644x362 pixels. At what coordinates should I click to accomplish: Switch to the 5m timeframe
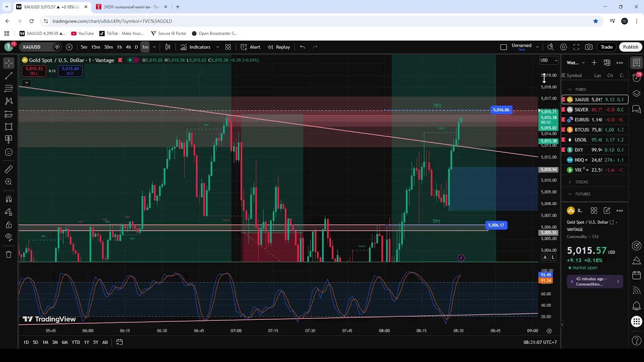(84, 47)
